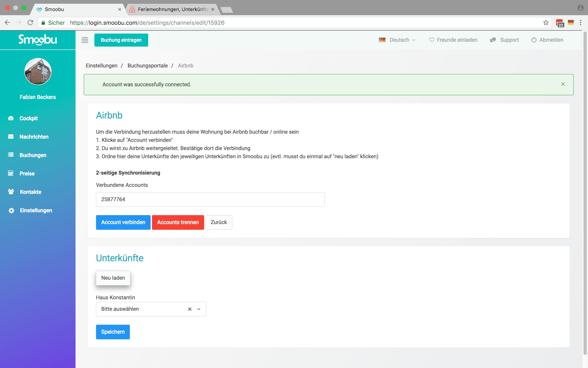The height and width of the screenshot is (368, 588).
Task: Click the dropdown arrow on Bitte auswählen
Action: pos(199,309)
